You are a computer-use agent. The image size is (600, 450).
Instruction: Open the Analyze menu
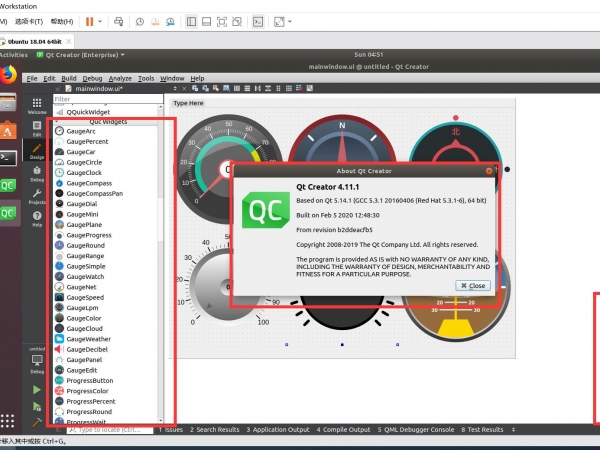tap(120, 78)
